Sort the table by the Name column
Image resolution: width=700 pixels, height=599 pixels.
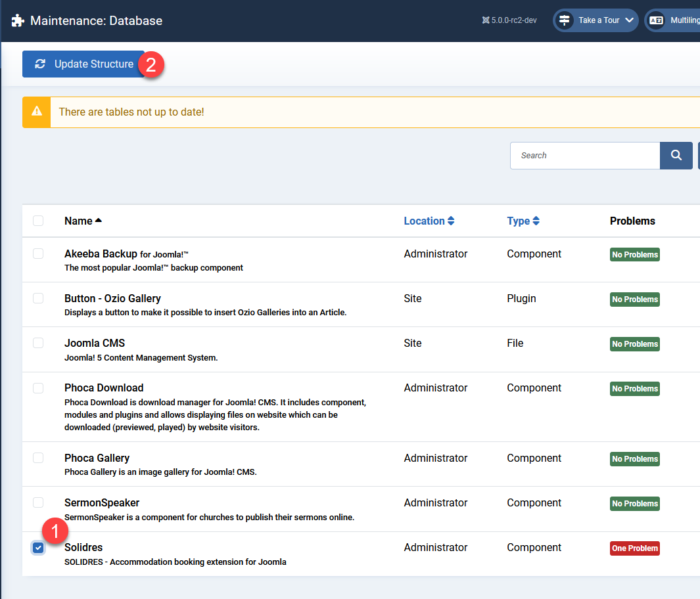[79, 221]
